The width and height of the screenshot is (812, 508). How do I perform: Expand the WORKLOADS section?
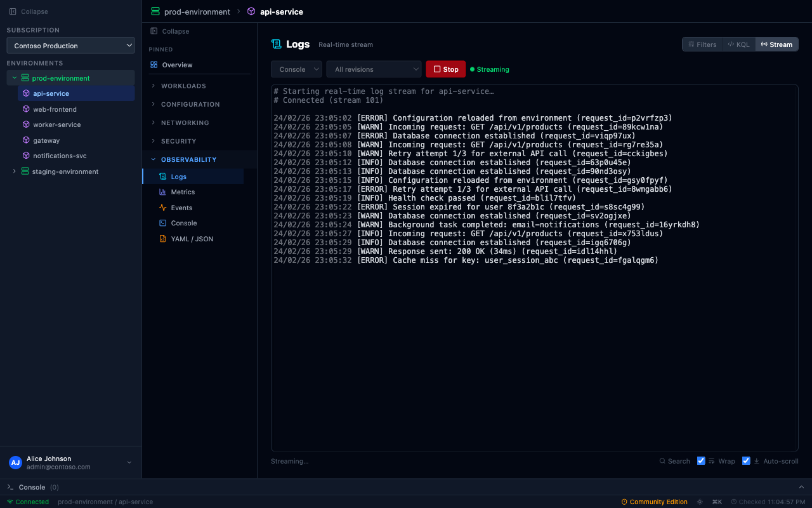click(184, 86)
